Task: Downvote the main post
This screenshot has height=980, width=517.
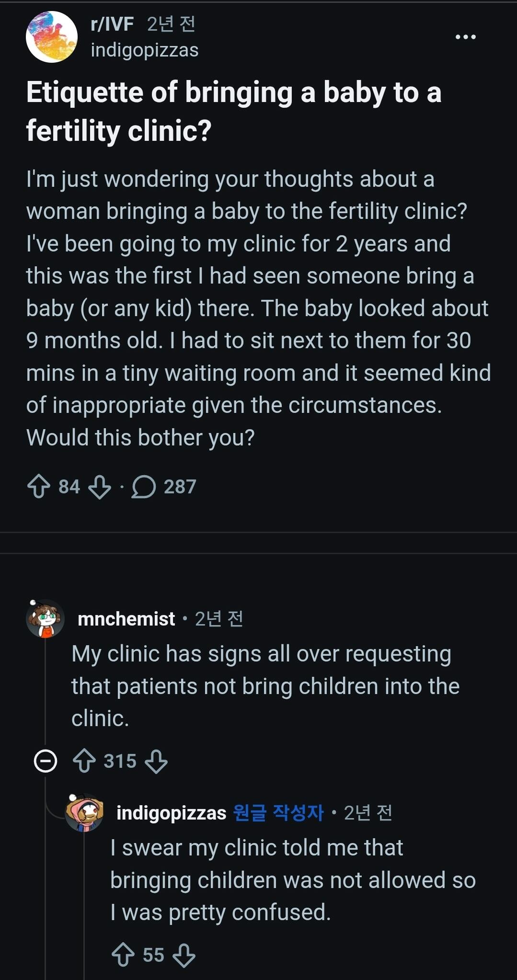Action: click(x=100, y=487)
